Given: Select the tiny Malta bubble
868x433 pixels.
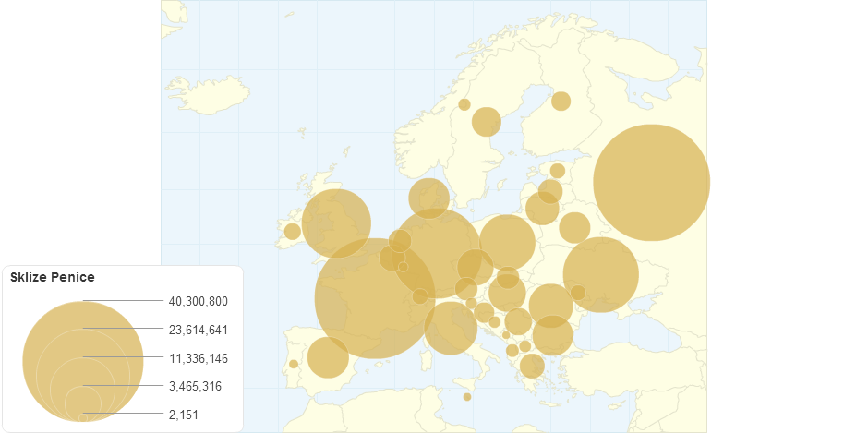Looking at the screenshot, I should [x=467, y=397].
